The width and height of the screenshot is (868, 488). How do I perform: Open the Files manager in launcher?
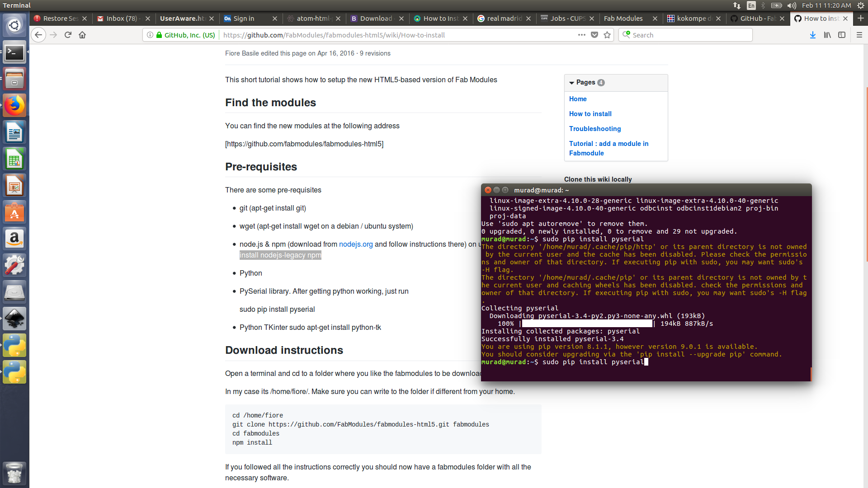click(14, 79)
